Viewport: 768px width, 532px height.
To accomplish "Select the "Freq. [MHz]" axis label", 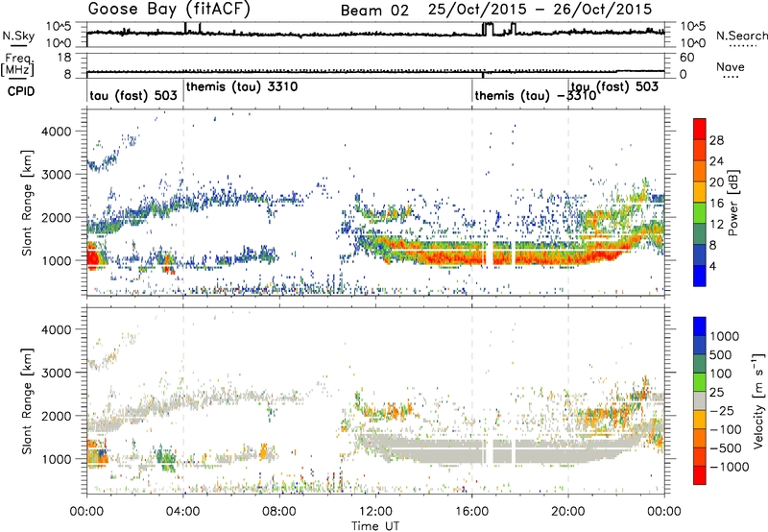I will (x=18, y=65).
